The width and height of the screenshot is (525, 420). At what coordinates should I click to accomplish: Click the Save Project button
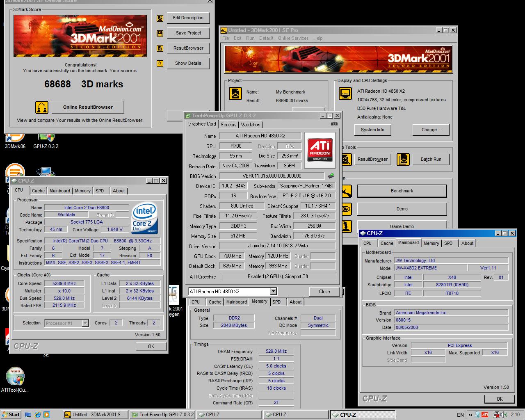point(188,33)
